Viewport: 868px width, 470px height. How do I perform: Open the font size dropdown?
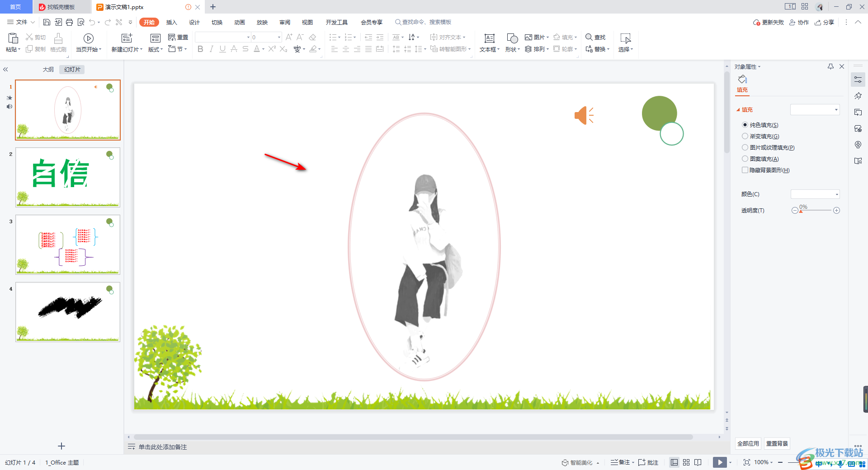coord(279,37)
